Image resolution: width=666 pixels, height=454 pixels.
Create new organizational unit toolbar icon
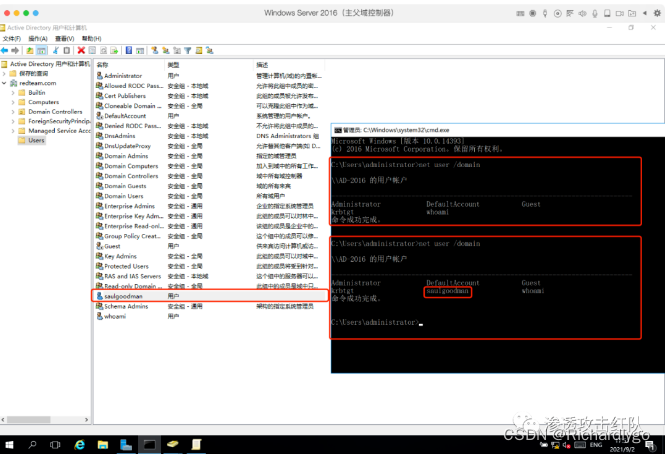pyautogui.click(x=177, y=51)
